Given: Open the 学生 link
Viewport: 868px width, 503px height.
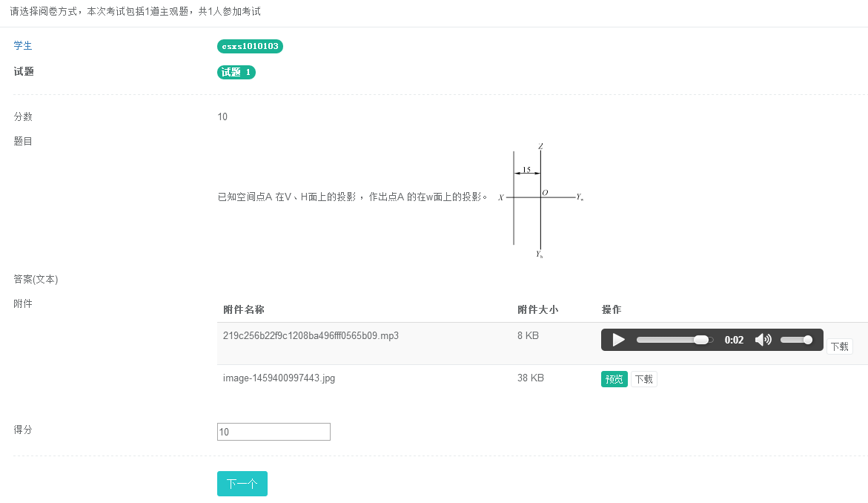Looking at the screenshot, I should click(23, 46).
